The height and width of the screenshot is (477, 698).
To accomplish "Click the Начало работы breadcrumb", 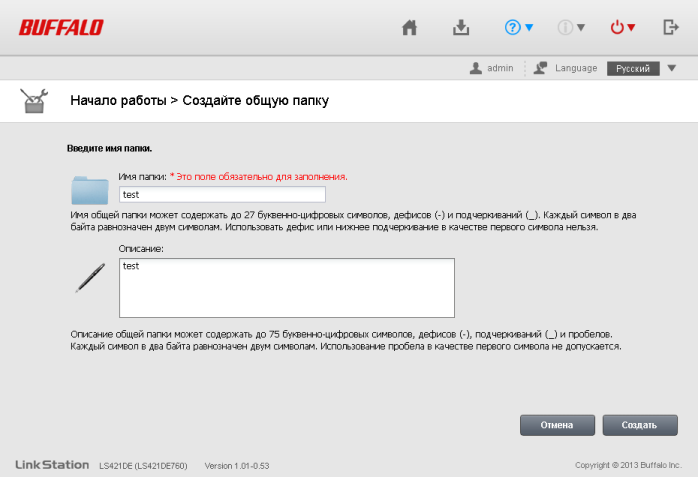I will coord(118,101).
